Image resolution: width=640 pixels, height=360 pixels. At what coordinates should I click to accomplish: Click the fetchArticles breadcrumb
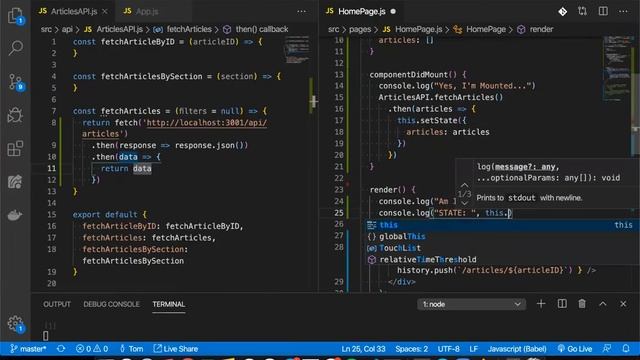click(x=189, y=29)
